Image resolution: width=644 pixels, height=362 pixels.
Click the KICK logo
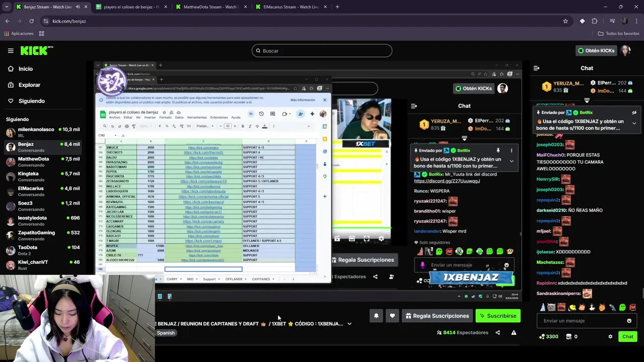tap(36, 50)
